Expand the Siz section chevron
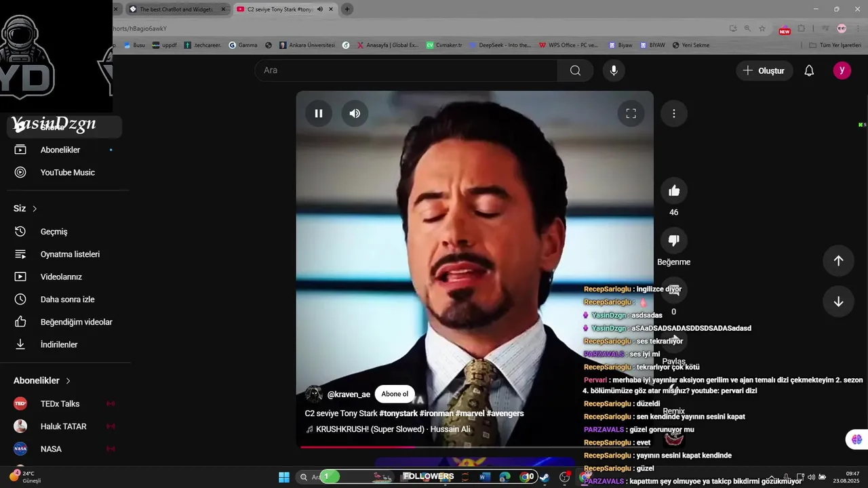This screenshot has height=488, width=868. click(x=35, y=209)
